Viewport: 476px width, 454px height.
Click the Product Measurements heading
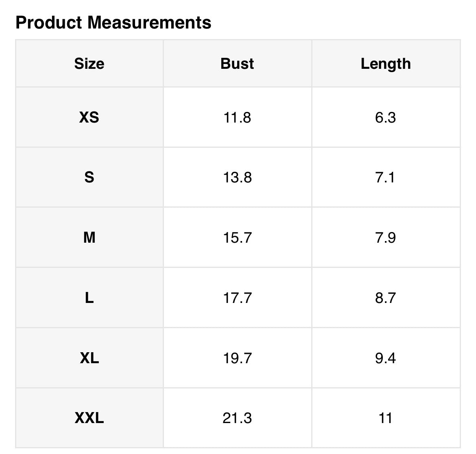coord(113,23)
